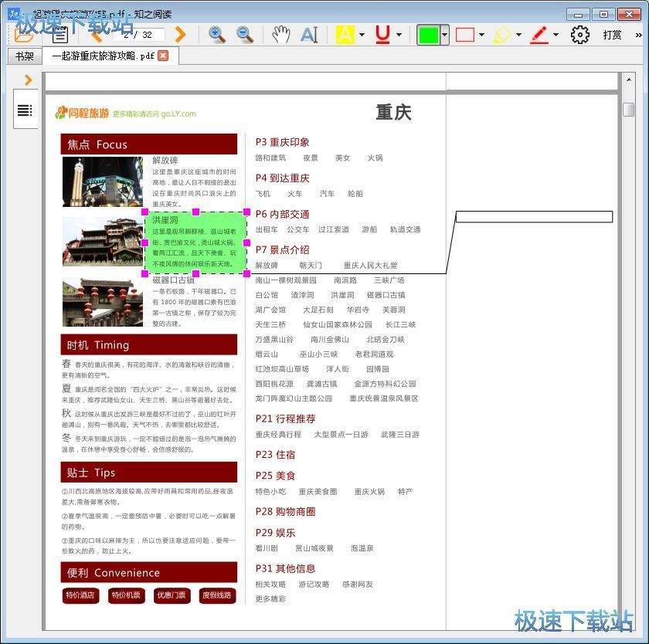This screenshot has width=649, height=644.
Task: Open the P6 内部交通 contents link
Action: coord(282,214)
